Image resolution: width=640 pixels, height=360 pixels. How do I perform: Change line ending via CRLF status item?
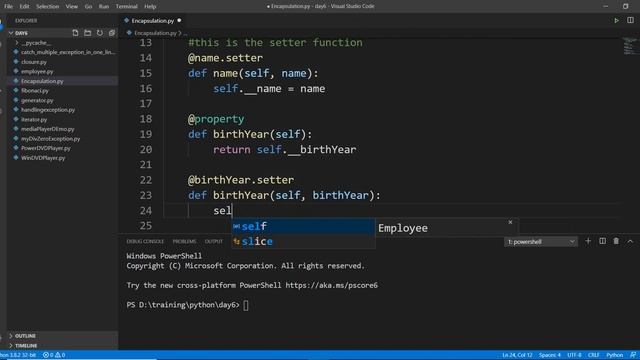(x=593, y=355)
